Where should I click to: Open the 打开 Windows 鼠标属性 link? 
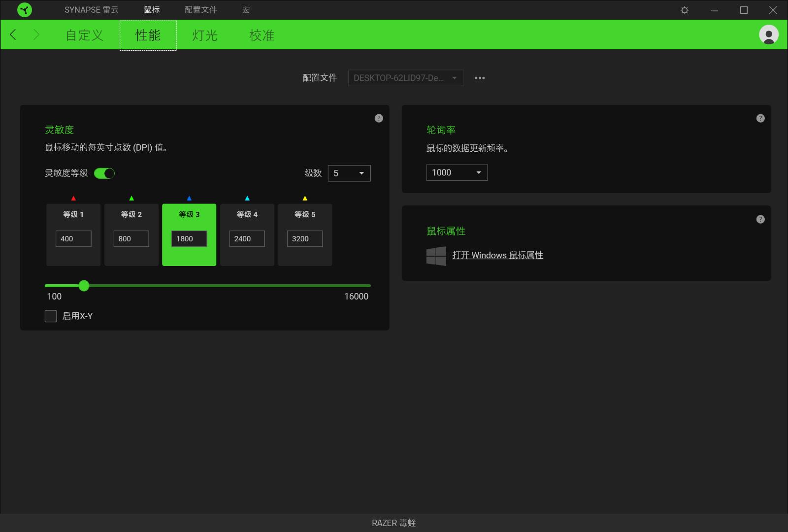pos(497,255)
